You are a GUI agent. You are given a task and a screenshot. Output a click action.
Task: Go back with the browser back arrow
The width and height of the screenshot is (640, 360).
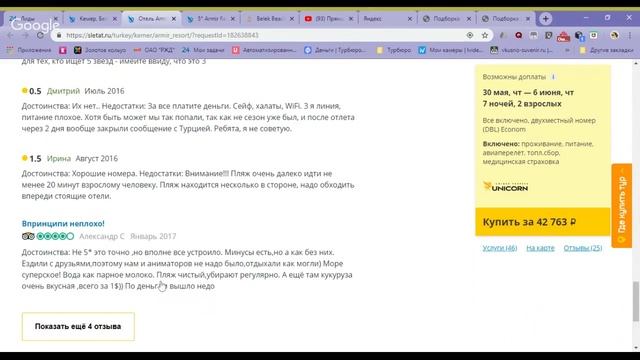point(11,36)
